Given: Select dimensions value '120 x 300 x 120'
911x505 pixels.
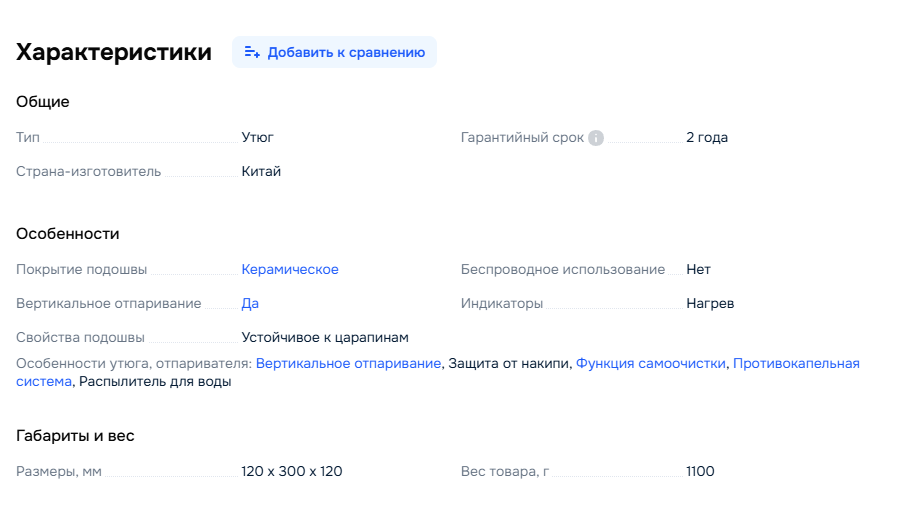Looking at the screenshot, I should [x=292, y=471].
